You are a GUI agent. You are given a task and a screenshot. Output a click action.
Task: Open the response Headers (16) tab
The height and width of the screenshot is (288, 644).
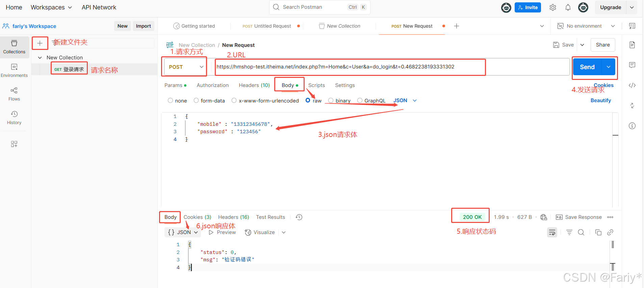[x=233, y=217]
